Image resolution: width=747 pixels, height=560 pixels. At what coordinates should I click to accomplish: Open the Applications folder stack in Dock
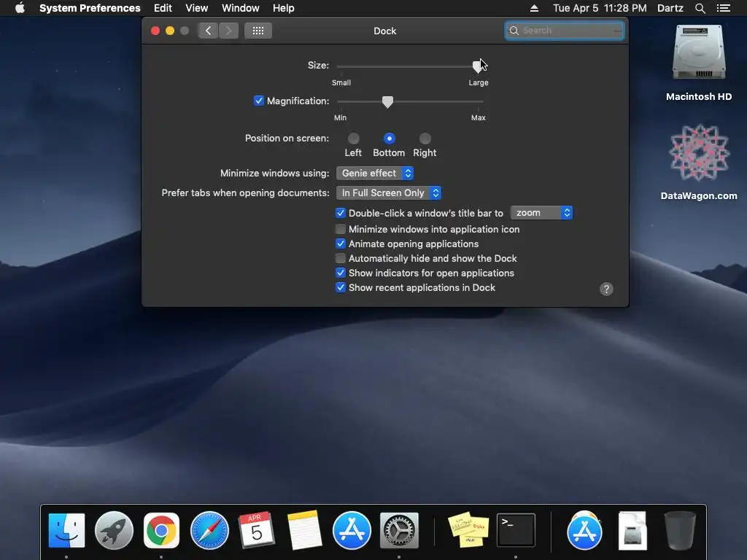(x=584, y=531)
